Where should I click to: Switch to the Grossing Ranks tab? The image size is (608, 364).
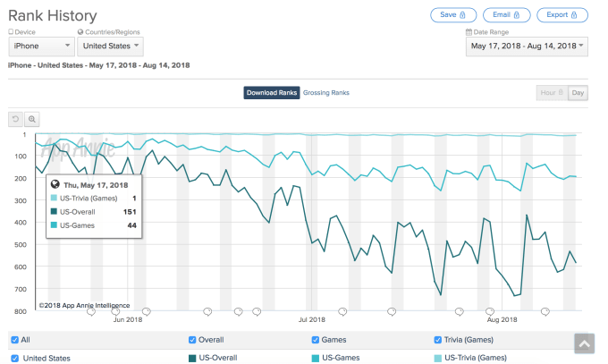click(325, 92)
